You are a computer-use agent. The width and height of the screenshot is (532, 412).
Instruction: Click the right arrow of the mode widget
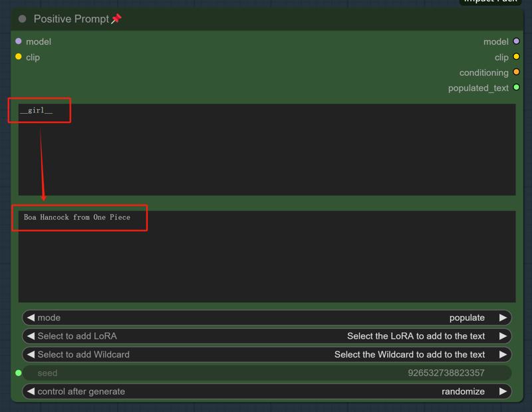pos(503,317)
